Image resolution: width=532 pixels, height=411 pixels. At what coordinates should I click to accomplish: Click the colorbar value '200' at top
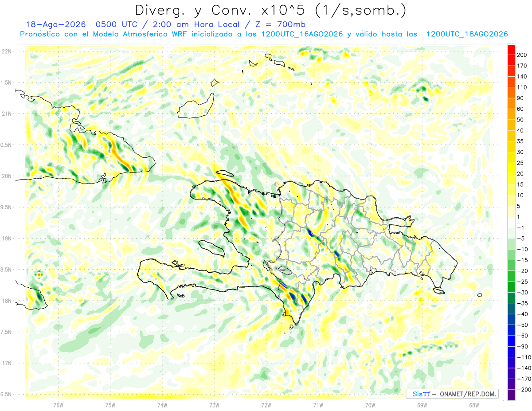[522, 55]
